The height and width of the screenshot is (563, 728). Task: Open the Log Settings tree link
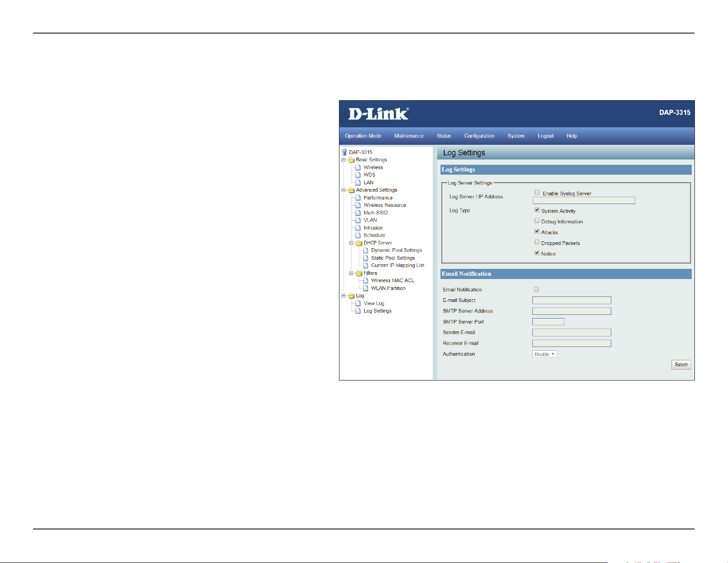pyautogui.click(x=378, y=311)
